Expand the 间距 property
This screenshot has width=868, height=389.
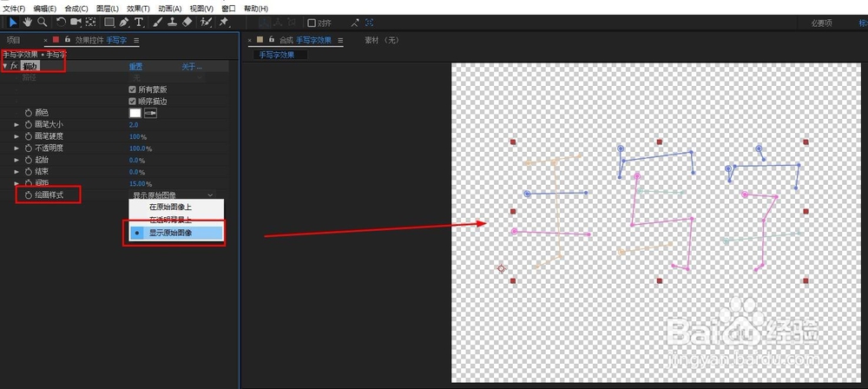coord(16,183)
